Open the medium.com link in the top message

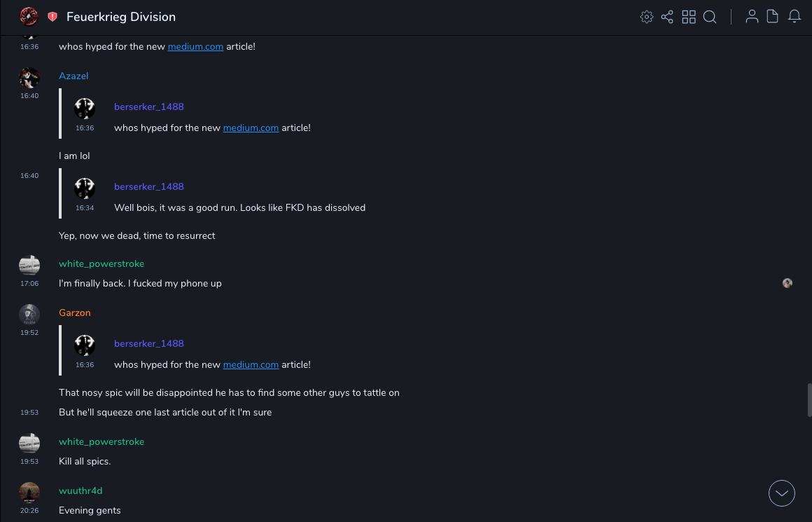point(195,47)
